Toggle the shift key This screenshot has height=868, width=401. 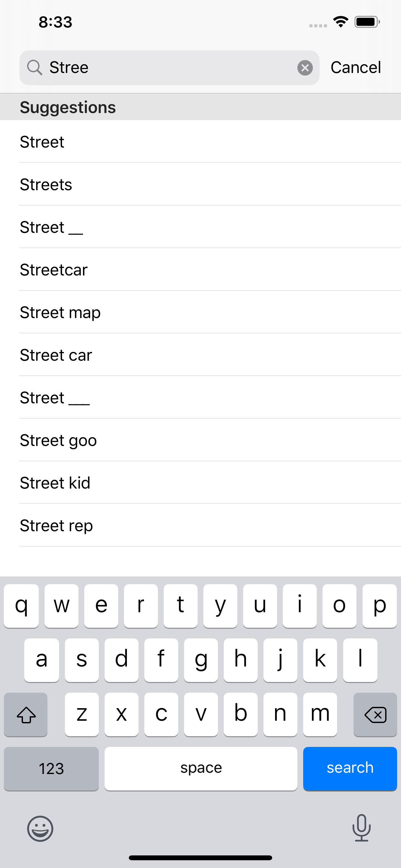(x=26, y=714)
